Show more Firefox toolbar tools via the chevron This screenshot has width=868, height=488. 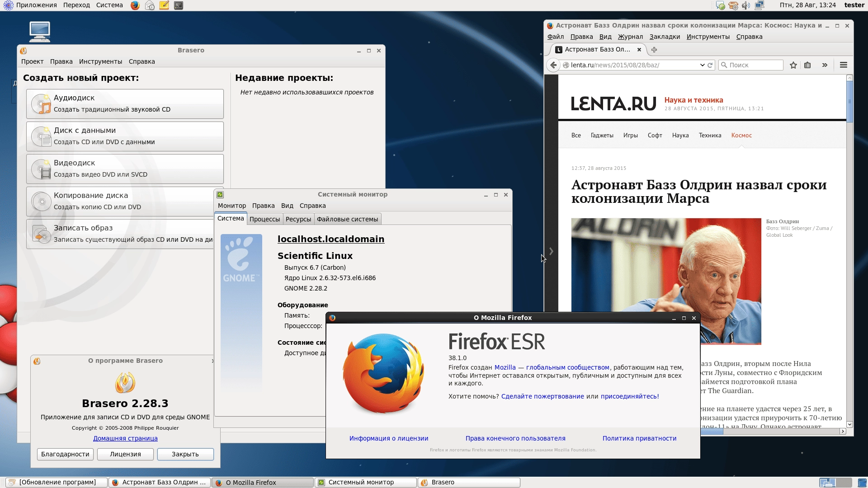click(x=825, y=65)
